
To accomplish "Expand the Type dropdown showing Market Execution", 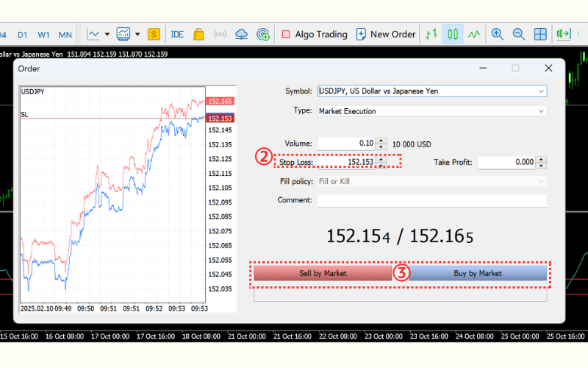I will coord(541,111).
